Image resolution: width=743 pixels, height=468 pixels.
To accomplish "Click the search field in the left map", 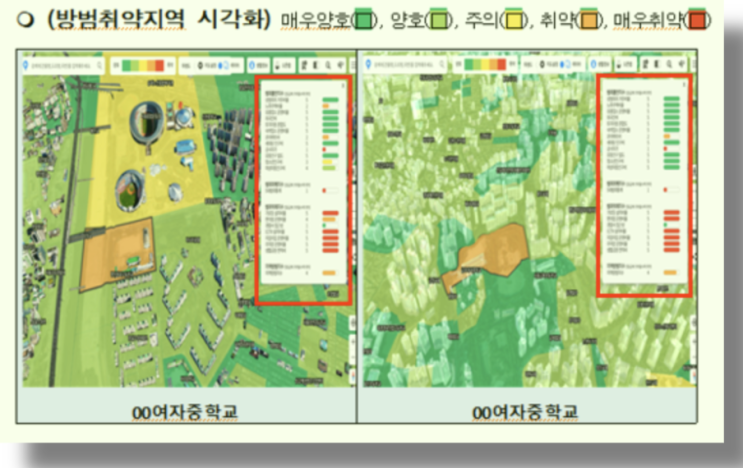I will click(63, 65).
